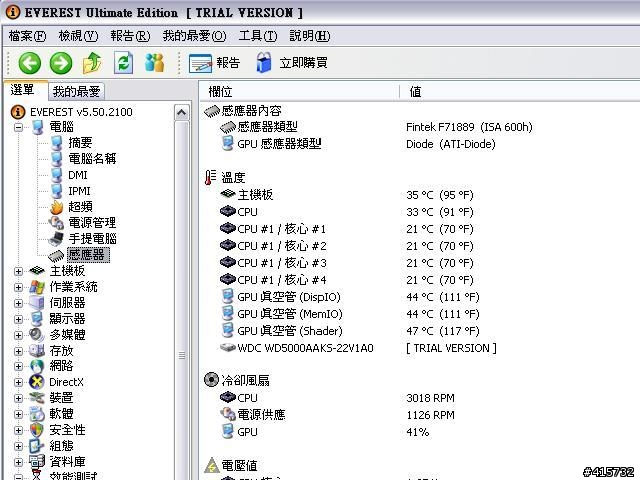
Task: Click the 欄位 column header
Action: coord(299,91)
